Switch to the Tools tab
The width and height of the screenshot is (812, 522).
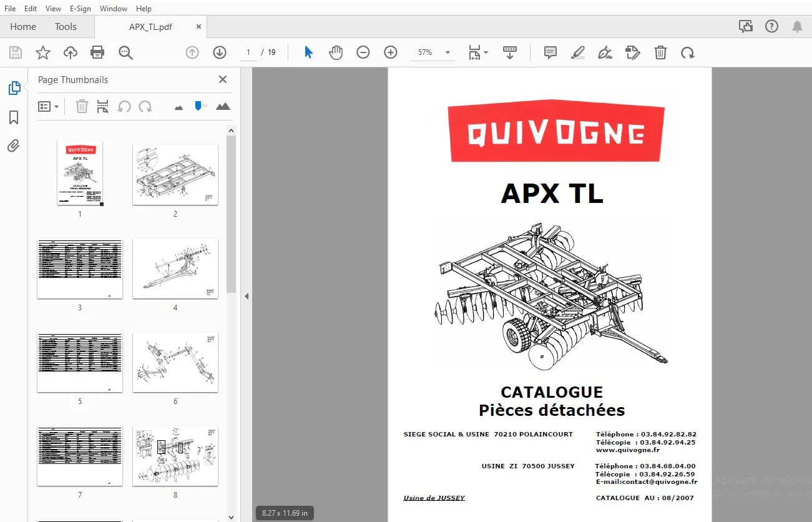pyautogui.click(x=66, y=27)
